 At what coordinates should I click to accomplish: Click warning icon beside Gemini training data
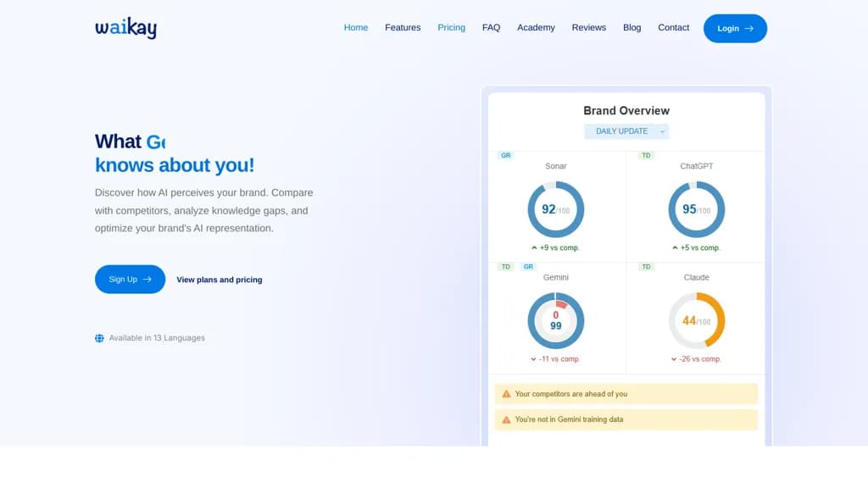pyautogui.click(x=506, y=419)
